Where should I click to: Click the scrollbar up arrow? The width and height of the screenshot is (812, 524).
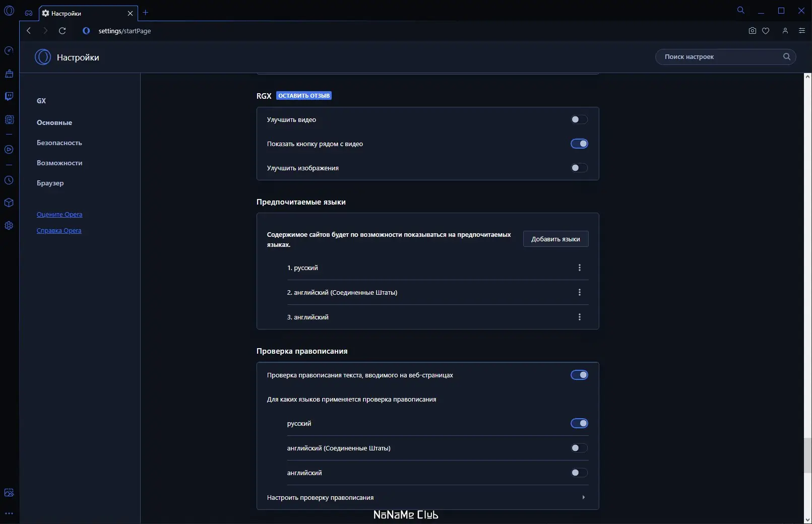pos(807,77)
